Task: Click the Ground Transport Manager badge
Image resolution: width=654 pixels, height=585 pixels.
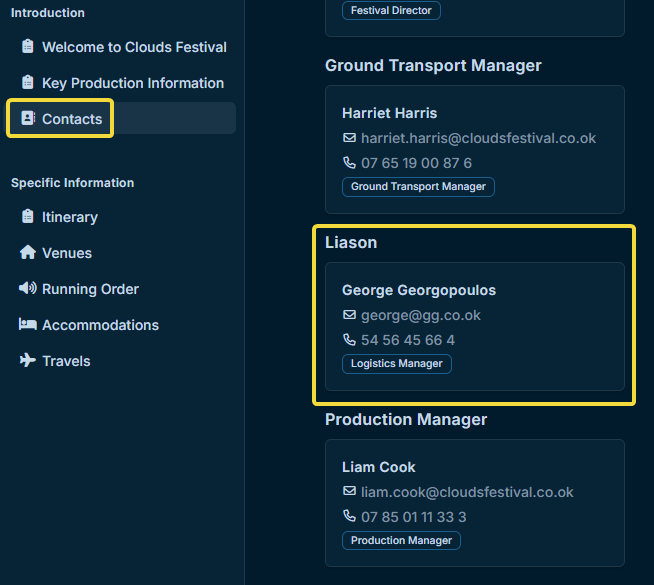Action: click(418, 186)
